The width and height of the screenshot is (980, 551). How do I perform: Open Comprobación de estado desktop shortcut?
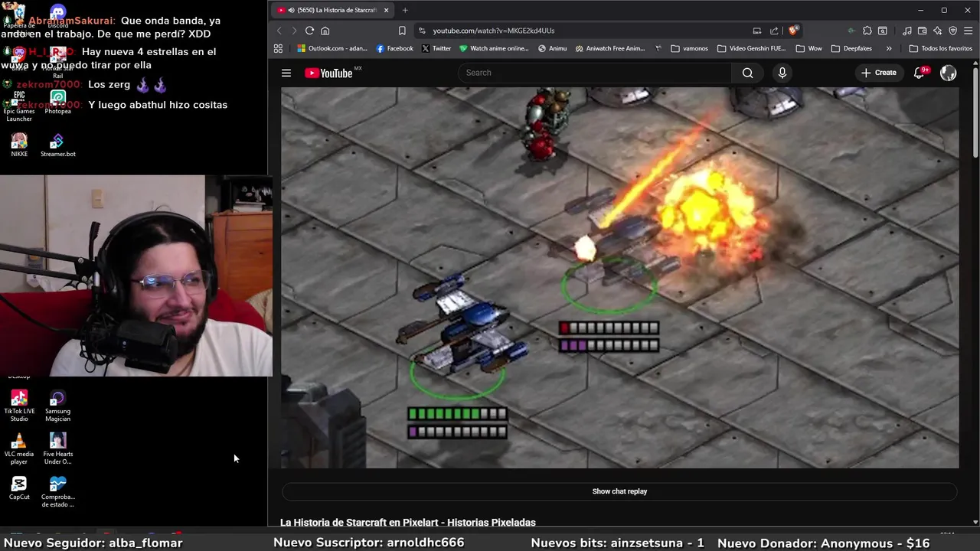click(x=57, y=491)
